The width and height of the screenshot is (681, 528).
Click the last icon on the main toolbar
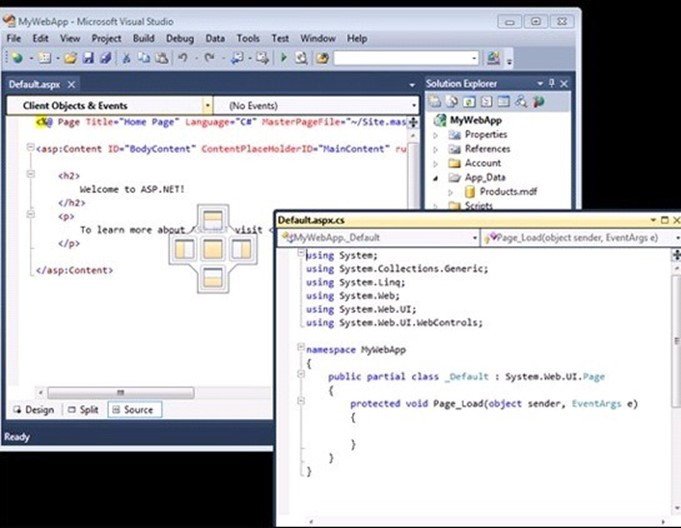tap(493, 58)
